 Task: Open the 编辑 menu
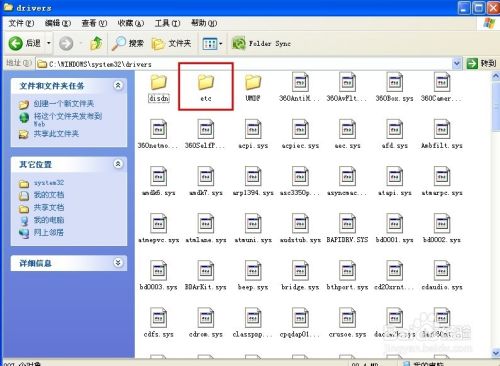pyautogui.click(x=58, y=23)
